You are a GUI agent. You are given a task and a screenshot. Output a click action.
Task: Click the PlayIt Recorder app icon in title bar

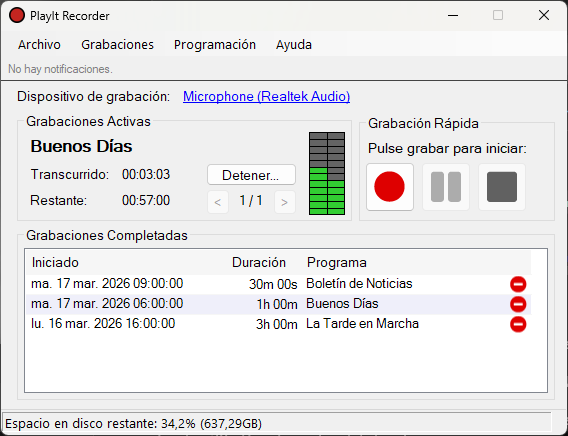(17, 16)
